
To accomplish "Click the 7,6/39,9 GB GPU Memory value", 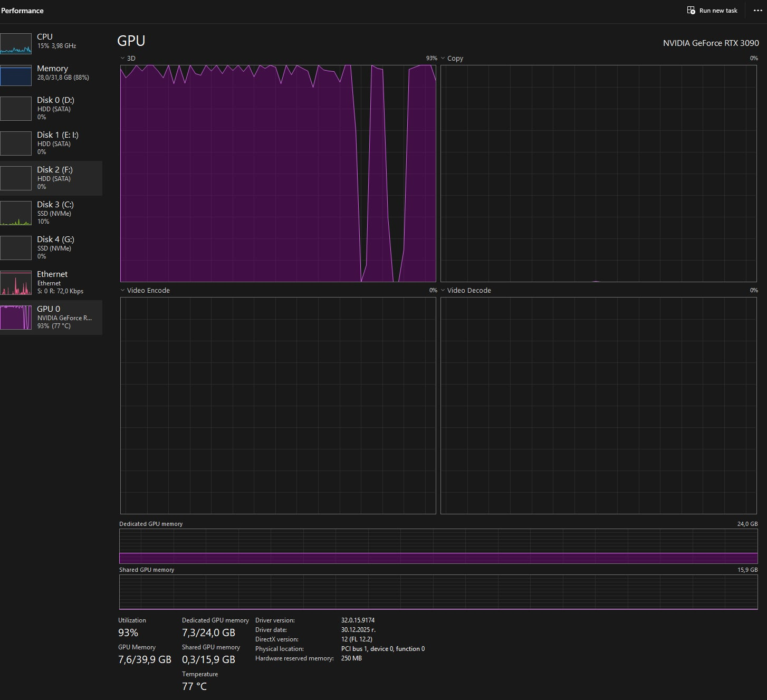I will click(x=145, y=659).
